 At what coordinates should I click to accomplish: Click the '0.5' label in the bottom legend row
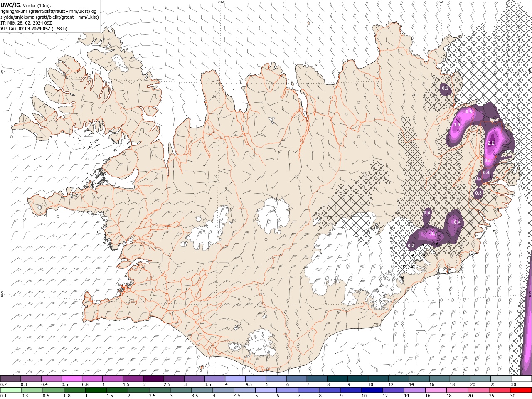46,396
